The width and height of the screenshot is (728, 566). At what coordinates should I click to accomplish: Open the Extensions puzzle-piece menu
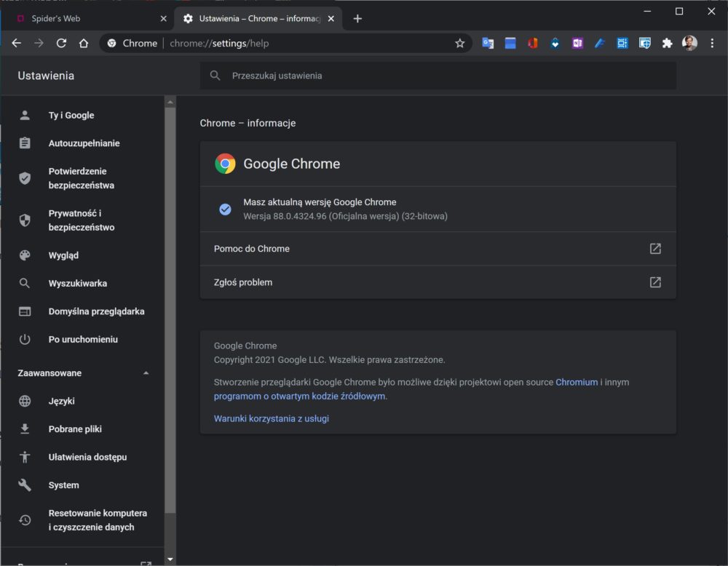click(x=667, y=43)
